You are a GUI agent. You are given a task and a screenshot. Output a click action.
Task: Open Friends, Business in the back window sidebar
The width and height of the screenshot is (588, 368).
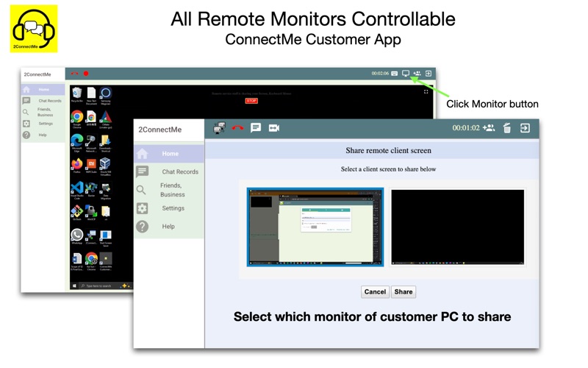coord(43,112)
